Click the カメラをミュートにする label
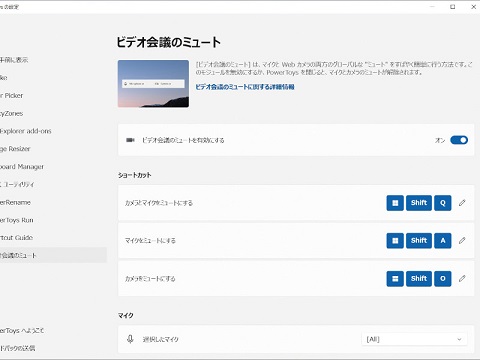480x360 pixels. 150,279
